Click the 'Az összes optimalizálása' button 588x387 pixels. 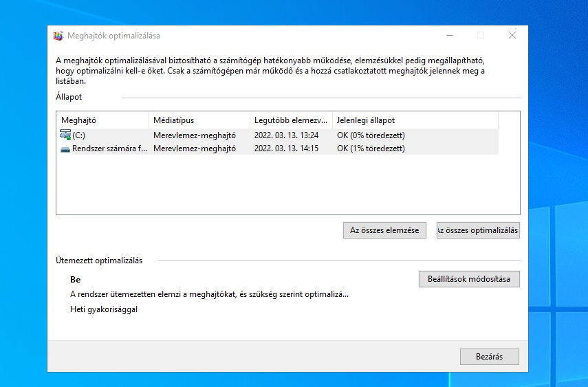coord(478,230)
